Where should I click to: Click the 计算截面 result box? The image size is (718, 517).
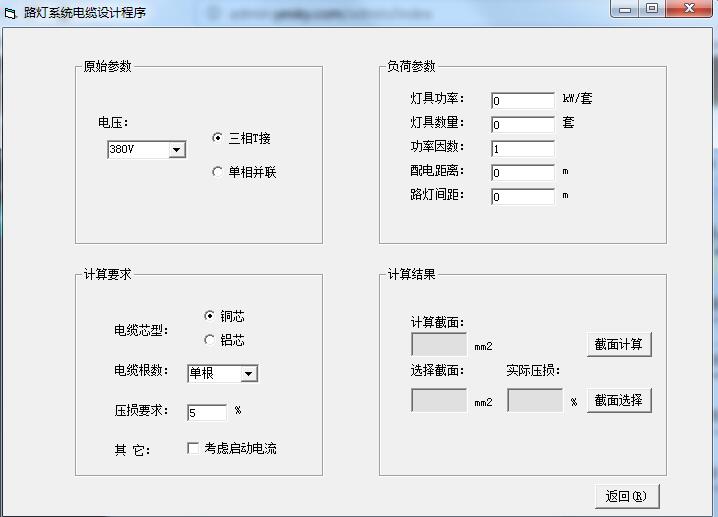[x=439, y=344]
